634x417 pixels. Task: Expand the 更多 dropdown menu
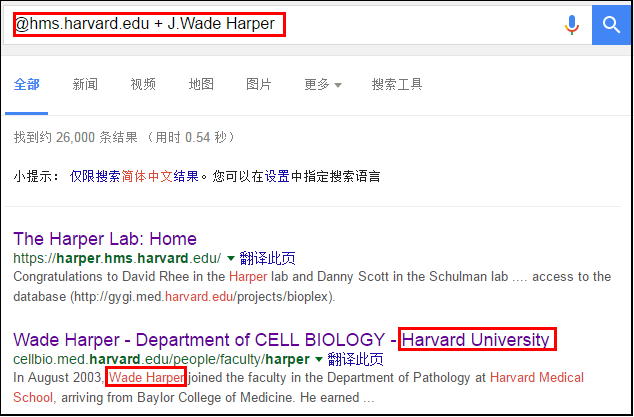point(323,84)
